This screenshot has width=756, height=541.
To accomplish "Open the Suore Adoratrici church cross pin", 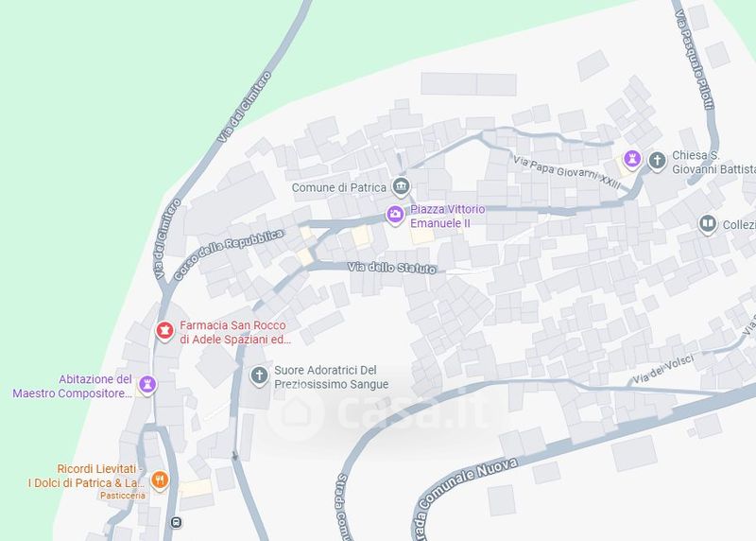I will (259, 375).
